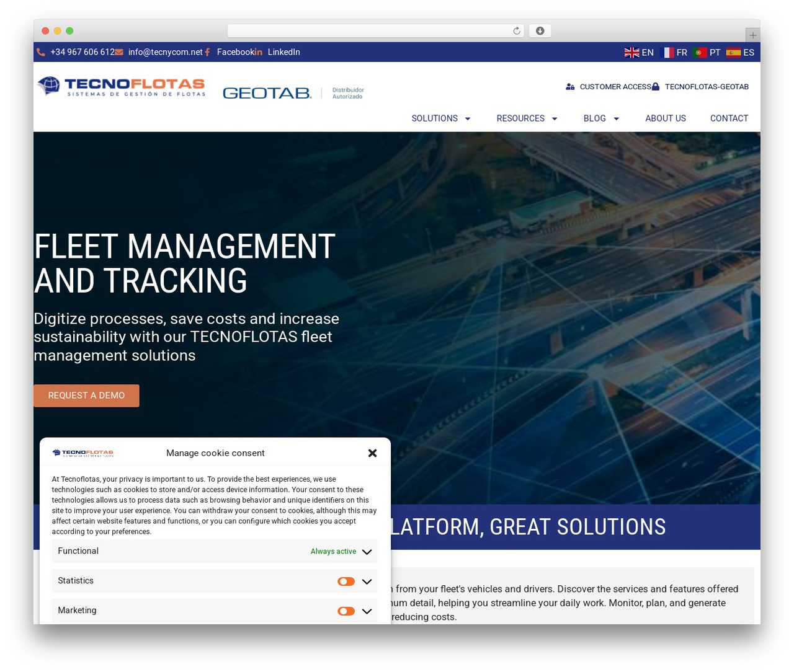Image resolution: width=794 pixels, height=672 pixels.
Task: Click the Geotab authorized distributor logo
Action: [x=293, y=93]
